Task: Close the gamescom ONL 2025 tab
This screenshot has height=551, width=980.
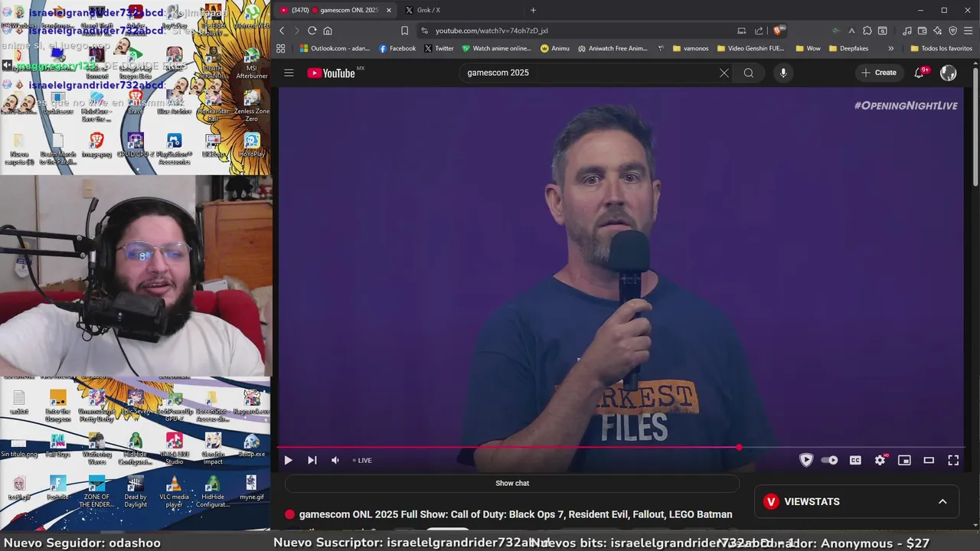Action: 388,10
